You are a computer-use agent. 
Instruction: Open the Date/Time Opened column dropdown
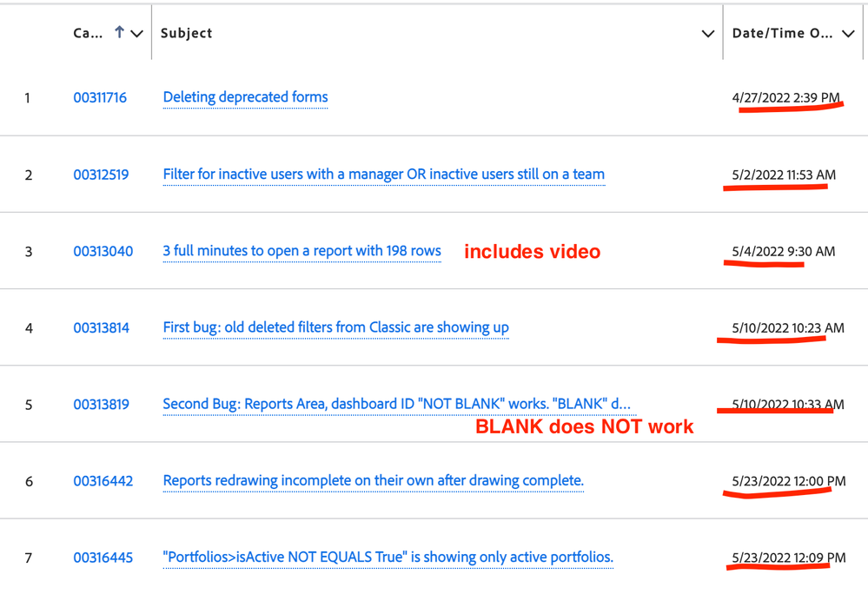tap(848, 34)
